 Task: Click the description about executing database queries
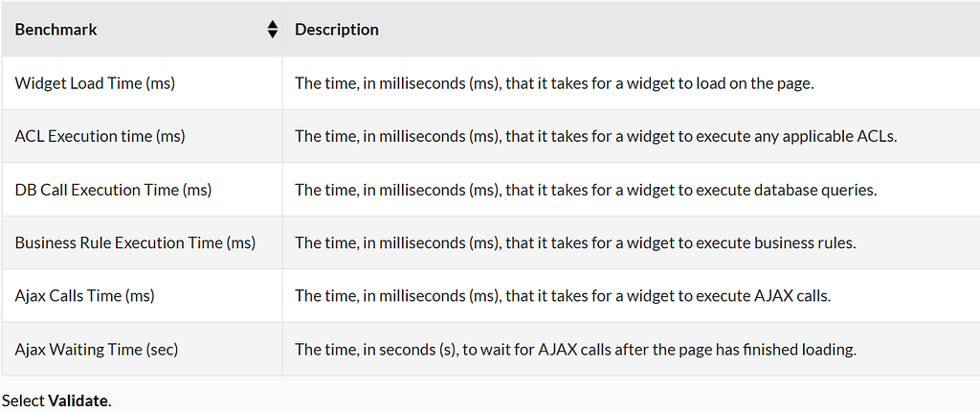point(586,190)
